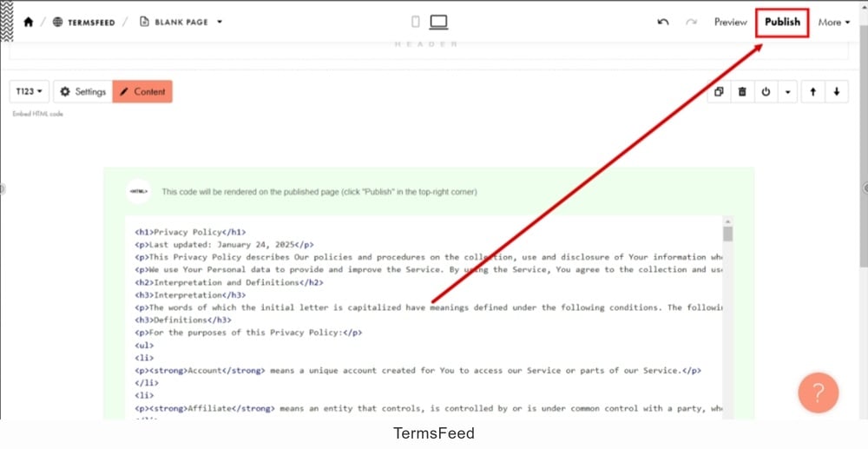Redo the last undone change
Screen dimensions: 868x449
(692, 22)
